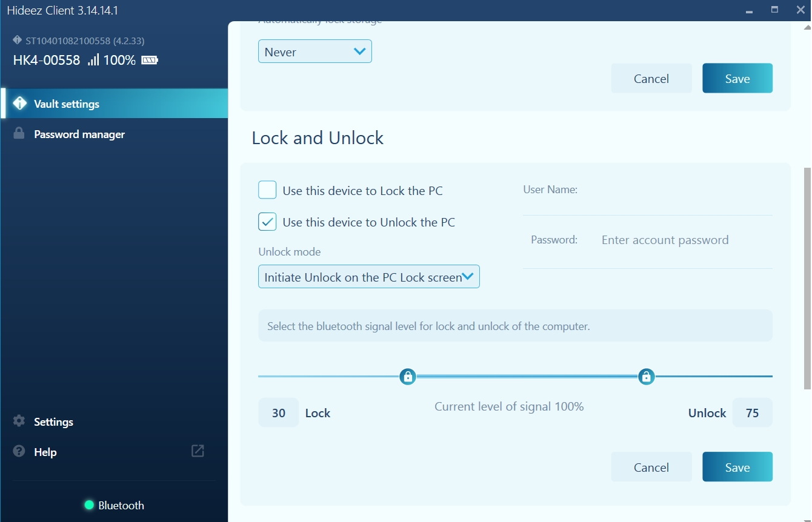Open Vault settings in the sidebar
This screenshot has height=522, width=812.
coord(115,104)
